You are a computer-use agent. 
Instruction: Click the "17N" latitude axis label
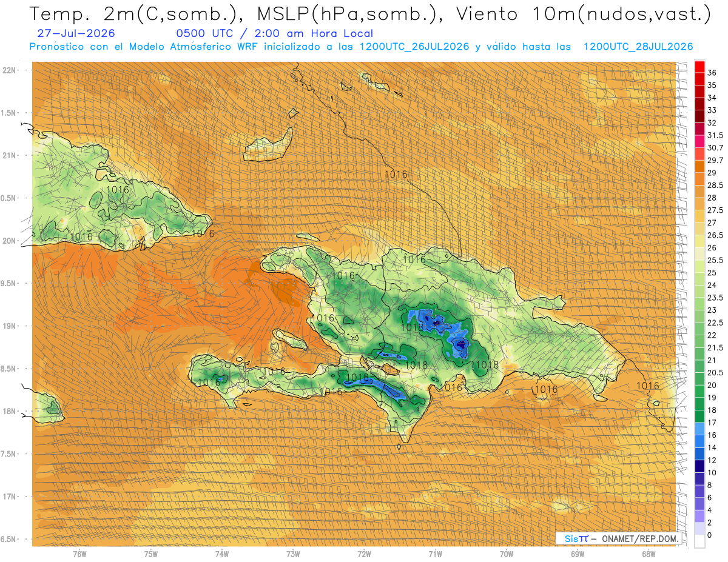coord(10,497)
